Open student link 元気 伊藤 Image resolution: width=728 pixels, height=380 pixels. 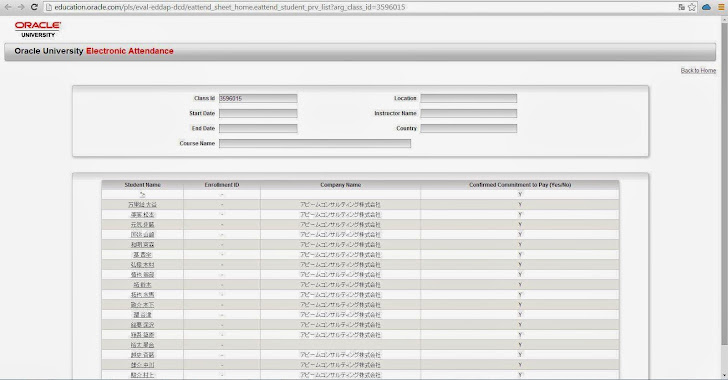[x=143, y=225]
